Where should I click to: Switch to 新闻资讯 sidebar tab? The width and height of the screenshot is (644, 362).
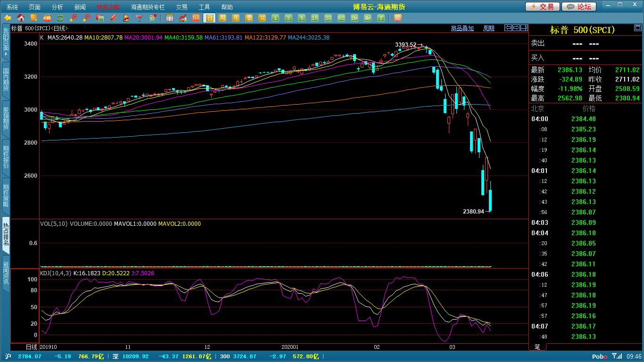pos(6,273)
